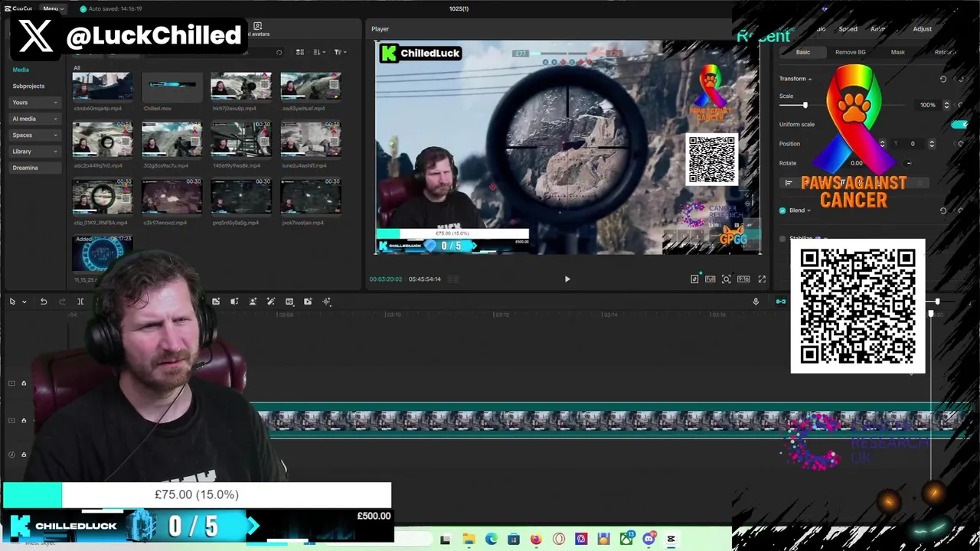
Task: Open the sort options icon in media panel
Action: tap(318, 52)
